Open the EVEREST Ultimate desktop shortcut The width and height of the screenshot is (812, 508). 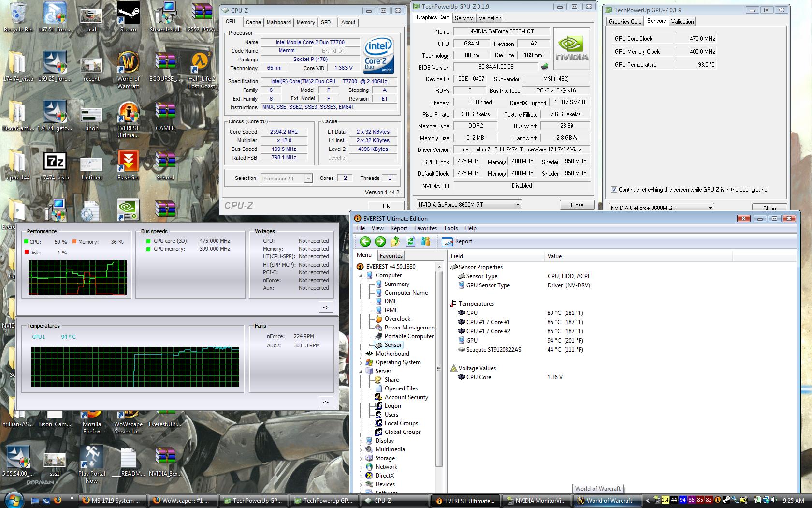[x=128, y=120]
